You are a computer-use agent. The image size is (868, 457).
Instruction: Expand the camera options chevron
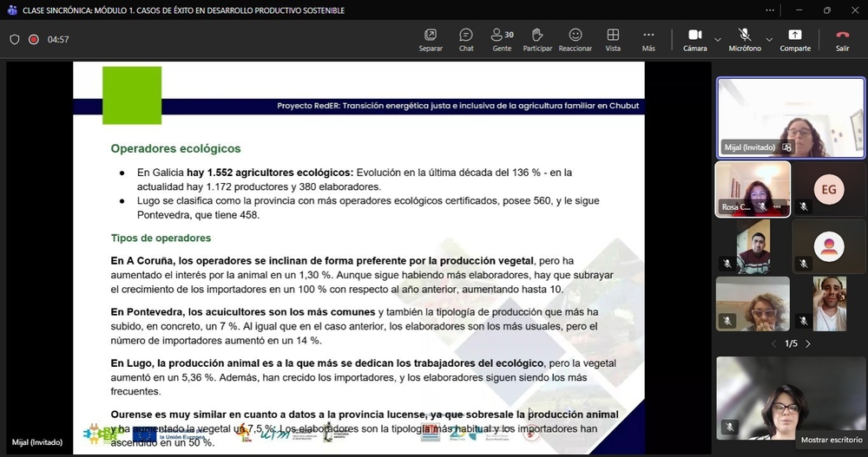(718, 40)
